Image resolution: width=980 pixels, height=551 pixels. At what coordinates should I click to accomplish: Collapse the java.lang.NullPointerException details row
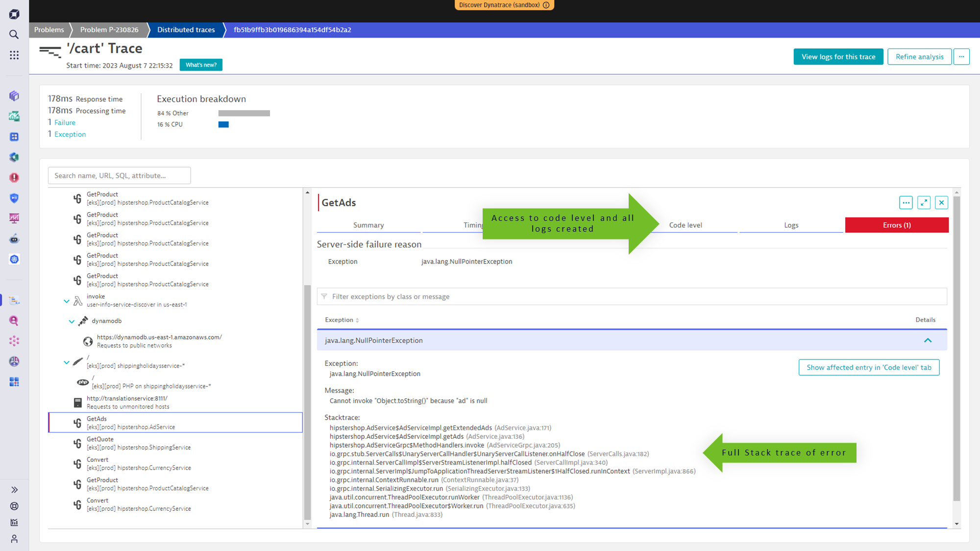pos(928,340)
